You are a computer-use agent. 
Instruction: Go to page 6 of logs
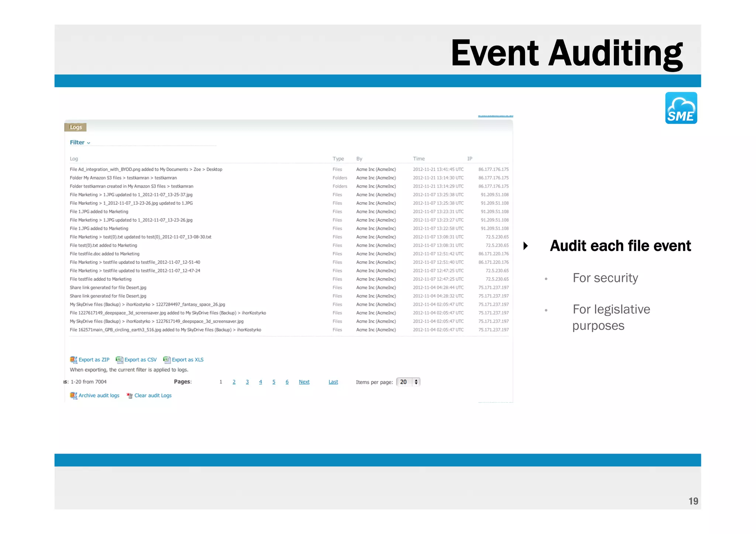[287, 382]
